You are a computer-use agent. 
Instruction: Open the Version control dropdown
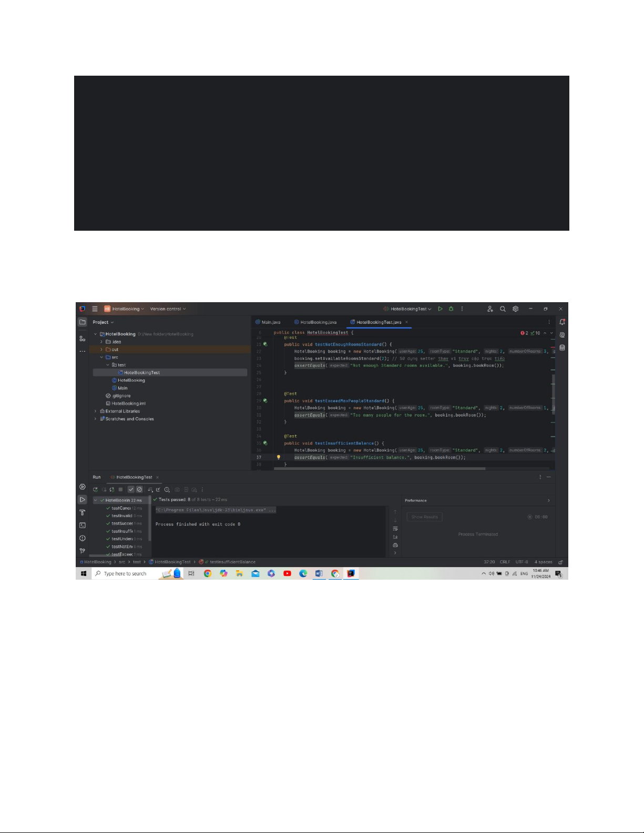(168, 309)
